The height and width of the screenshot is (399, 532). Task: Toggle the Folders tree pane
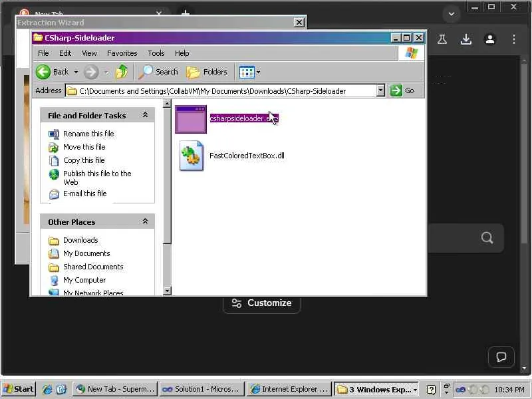(207, 72)
